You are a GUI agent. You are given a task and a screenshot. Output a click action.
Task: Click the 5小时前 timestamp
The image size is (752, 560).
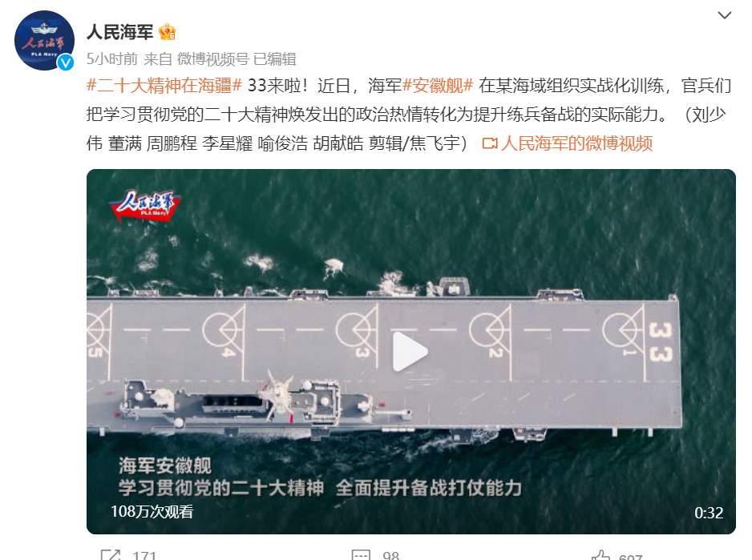pyautogui.click(x=112, y=59)
